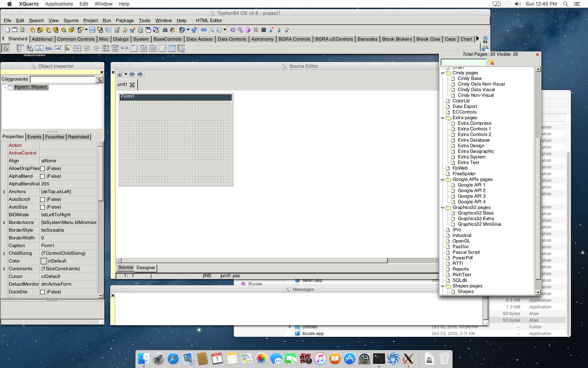This screenshot has width=588, height=368.
Task: Select the TLabel Abc component icon
Action: (x=49, y=48)
